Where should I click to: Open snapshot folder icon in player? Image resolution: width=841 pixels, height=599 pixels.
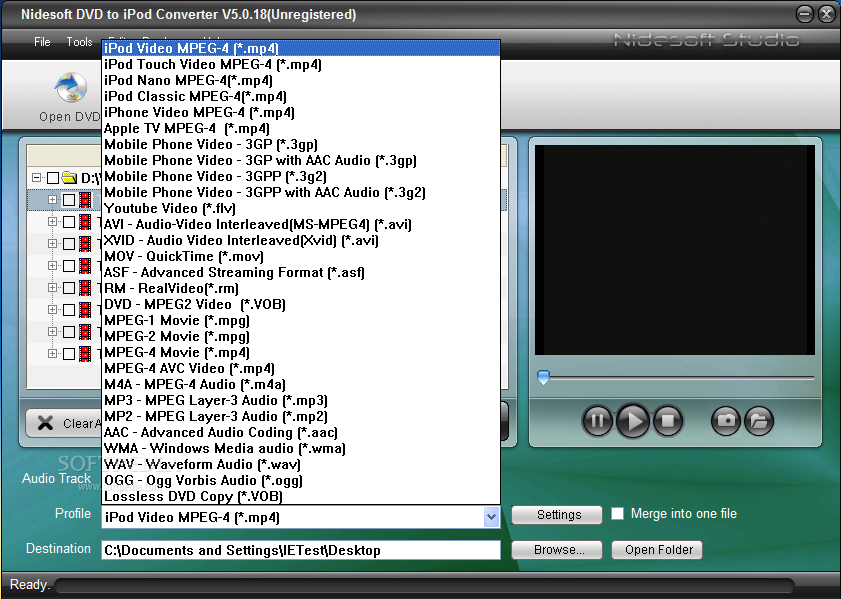[758, 420]
